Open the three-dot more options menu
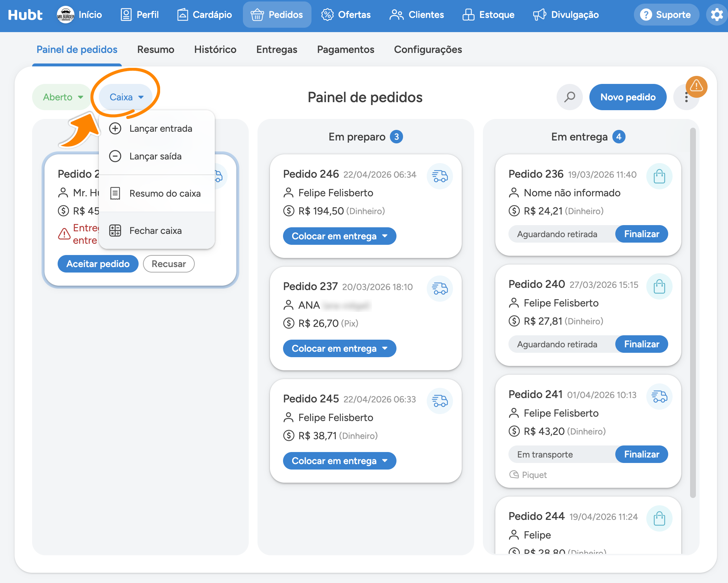The image size is (728, 583). [x=686, y=97]
